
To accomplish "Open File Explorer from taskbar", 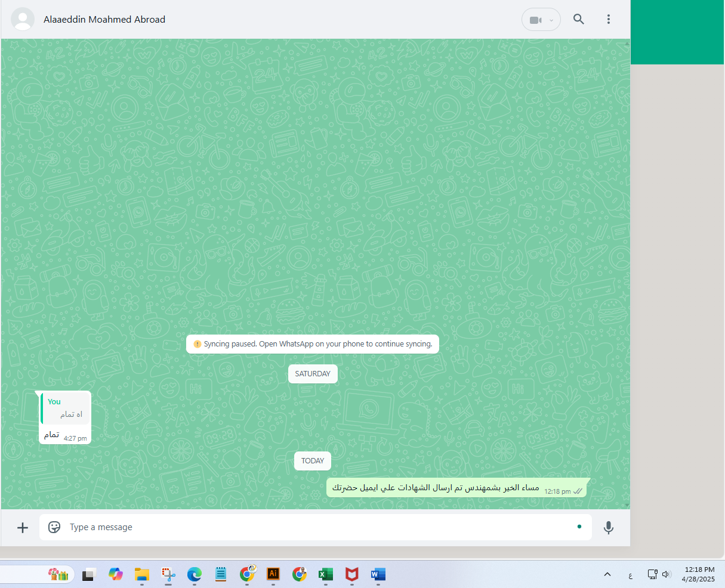I will click(141, 574).
